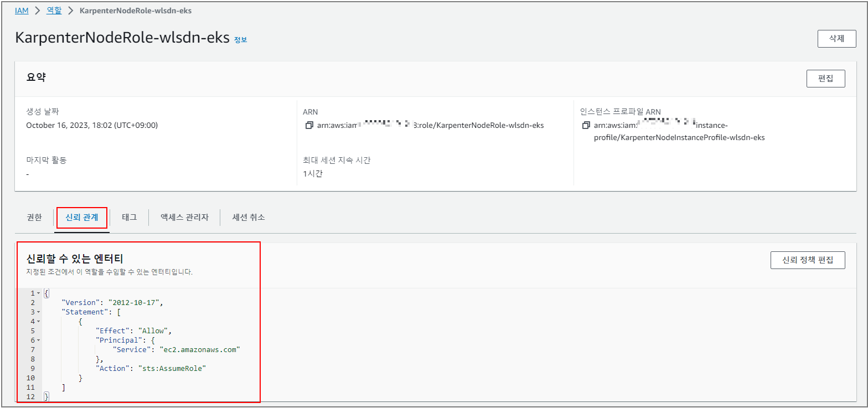Click the 요약 panel heading
The image size is (868, 408).
[x=36, y=78]
